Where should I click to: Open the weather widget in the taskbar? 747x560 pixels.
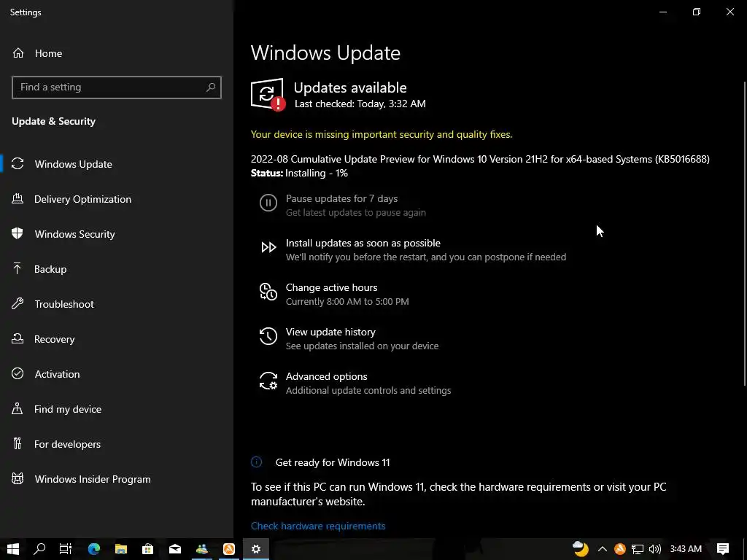(581, 549)
